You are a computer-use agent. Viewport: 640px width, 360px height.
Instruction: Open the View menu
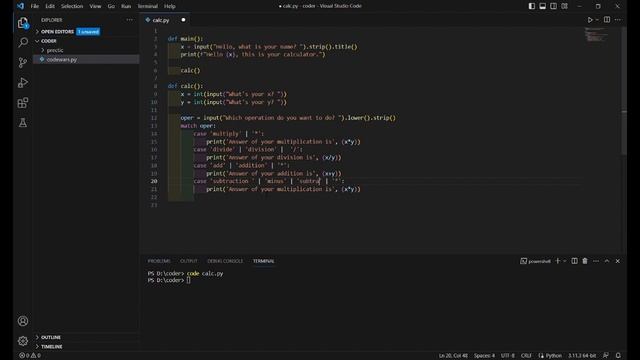click(95, 6)
